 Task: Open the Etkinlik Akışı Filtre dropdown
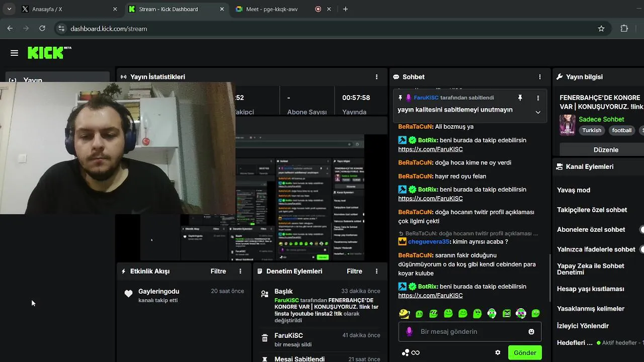click(218, 271)
